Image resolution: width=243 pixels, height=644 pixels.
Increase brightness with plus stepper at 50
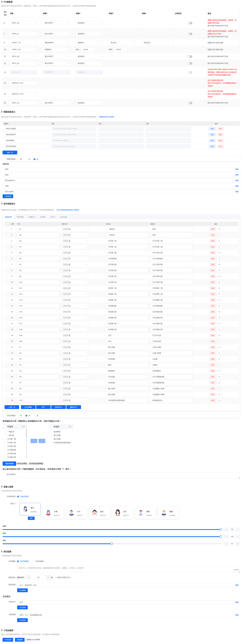click(238, 544)
